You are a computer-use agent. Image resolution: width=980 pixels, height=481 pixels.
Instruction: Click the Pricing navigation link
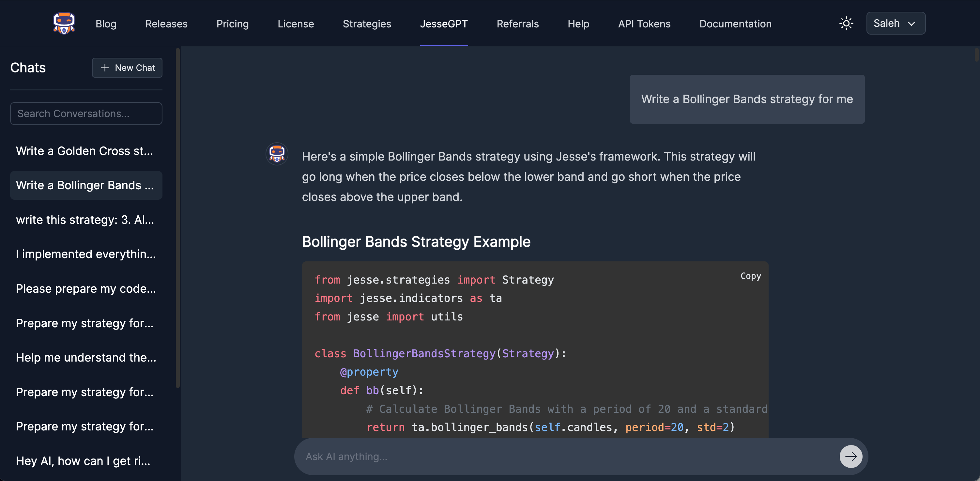coord(233,23)
